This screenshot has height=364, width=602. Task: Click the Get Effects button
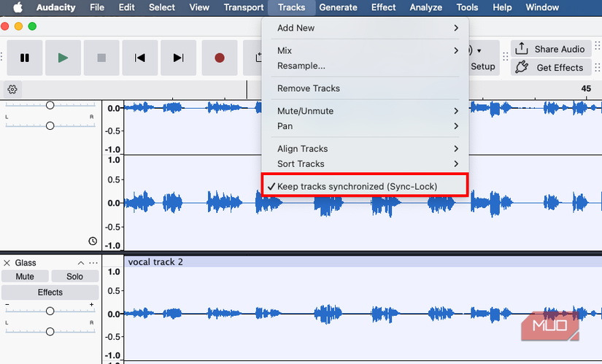click(551, 68)
